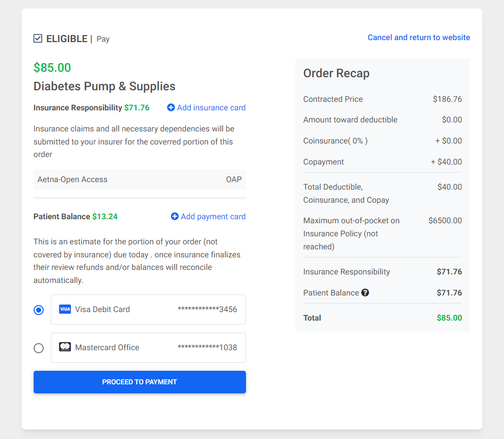The height and width of the screenshot is (439, 504).
Task: Click the Pay label in the header
Action: coord(103,39)
